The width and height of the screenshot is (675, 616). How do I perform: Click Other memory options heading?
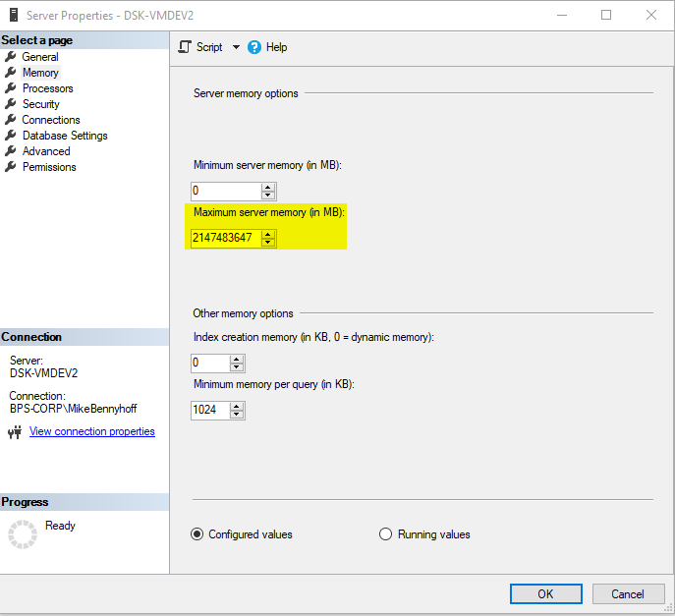click(x=243, y=313)
